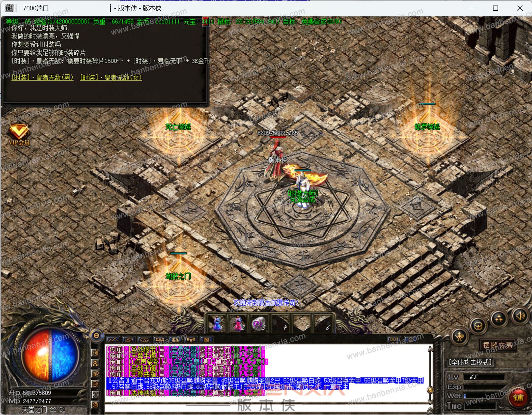Click the grid keypad button in chat toolbar
The height and width of the screenshot is (415, 532).
[206, 340]
